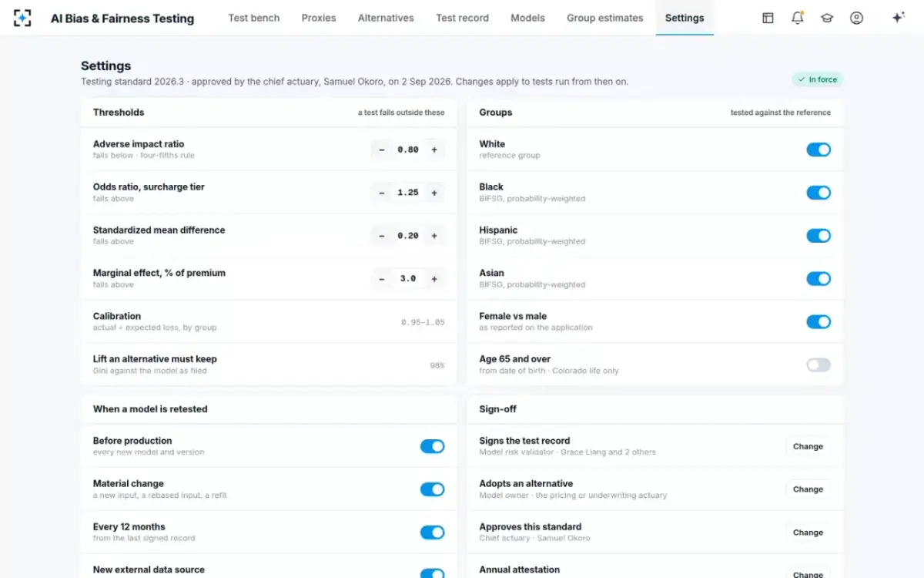Toggle the Hispanic group switch
This screenshot has width=924, height=578.
point(819,236)
